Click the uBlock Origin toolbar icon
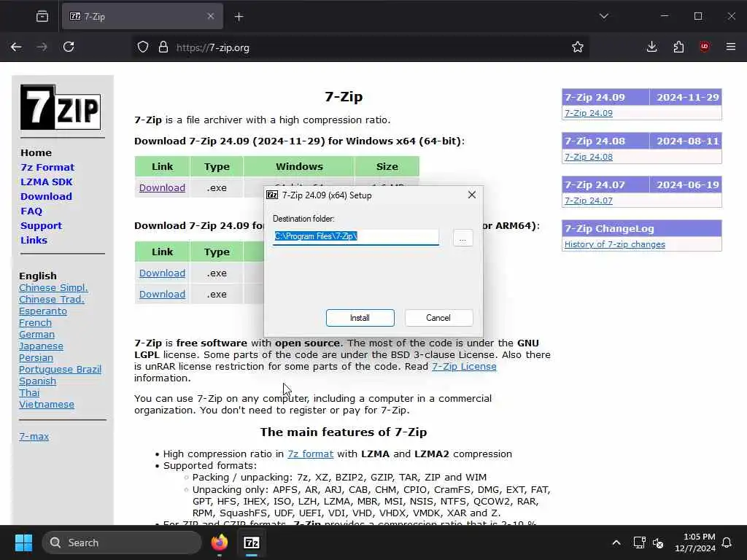This screenshot has height=560, width=747. click(704, 47)
